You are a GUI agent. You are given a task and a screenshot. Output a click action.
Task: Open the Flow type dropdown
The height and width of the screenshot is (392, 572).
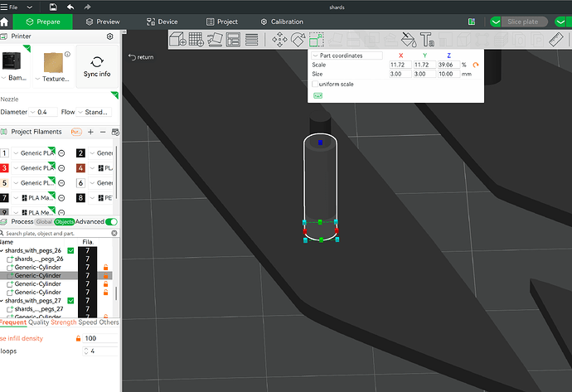point(95,112)
